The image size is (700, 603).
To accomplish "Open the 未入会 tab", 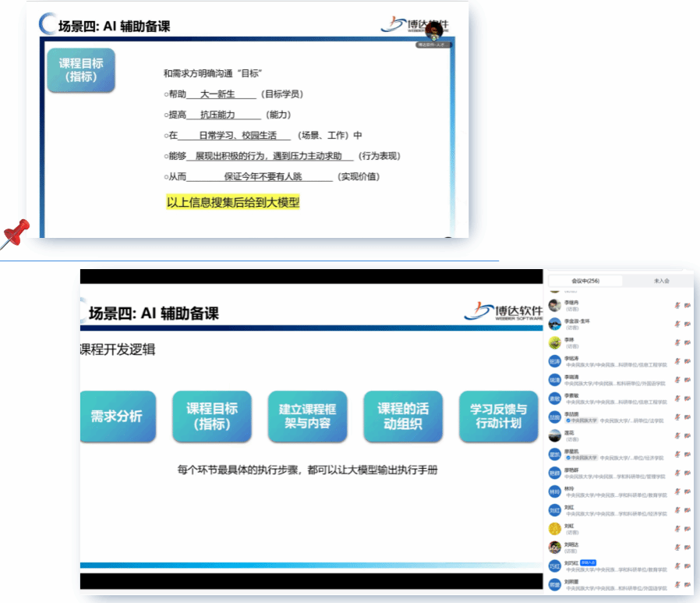I will coord(661,281).
